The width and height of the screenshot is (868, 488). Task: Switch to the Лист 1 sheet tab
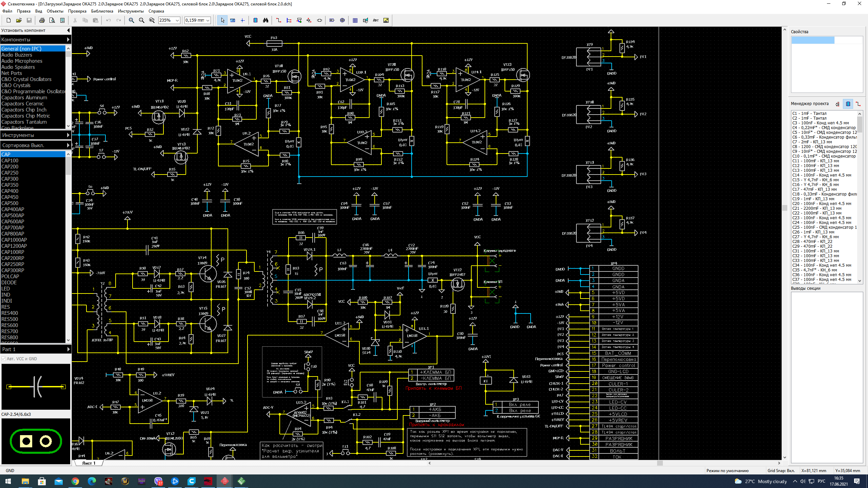coord(88,463)
